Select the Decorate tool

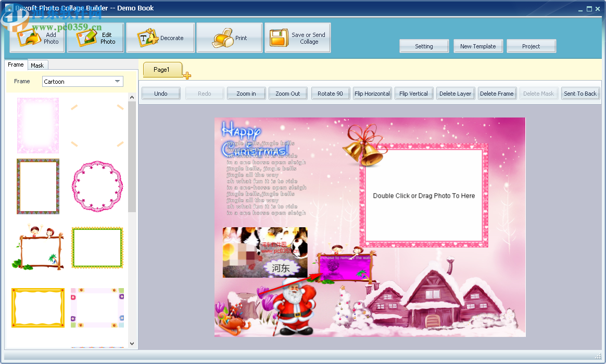[x=160, y=36]
